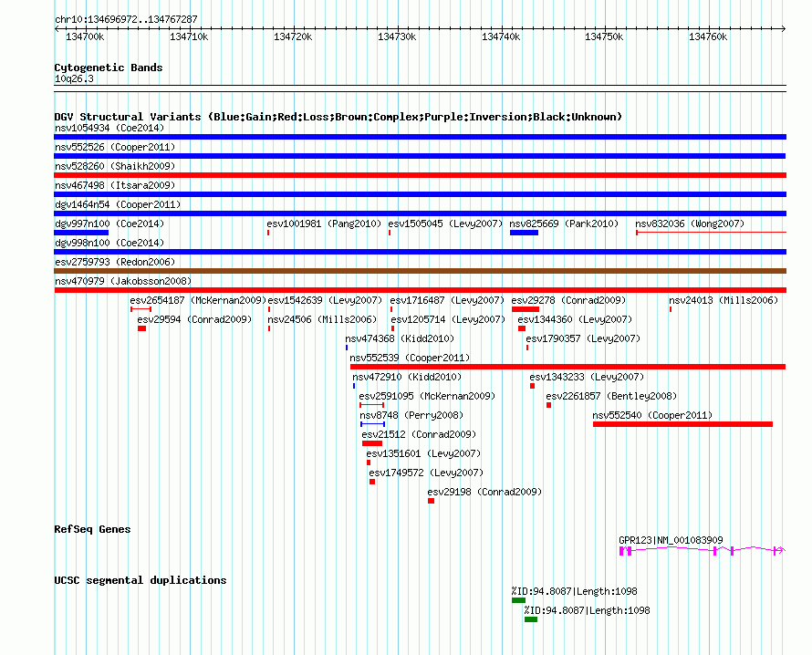Click the esv21512 (Conrad2009) red bar
This screenshot has width=812, height=655.
(x=372, y=443)
